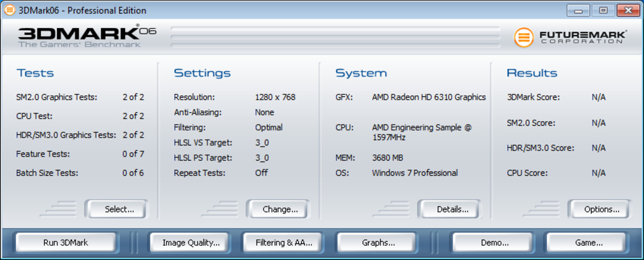Screen dimensions: 644x260
Task: Click the Filtering value 'Optimal'
Action: pyautogui.click(x=269, y=128)
